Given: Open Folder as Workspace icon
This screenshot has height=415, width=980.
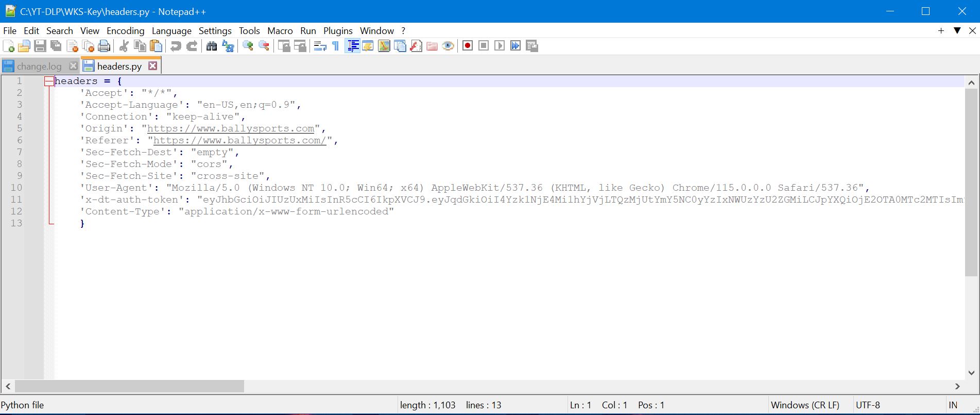Looking at the screenshot, I should tap(432, 46).
